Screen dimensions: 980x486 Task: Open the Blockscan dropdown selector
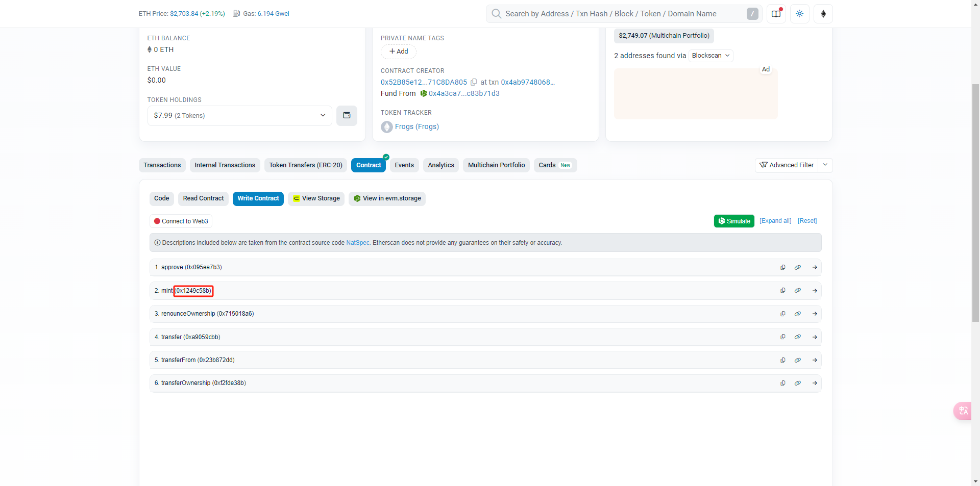pyautogui.click(x=710, y=56)
